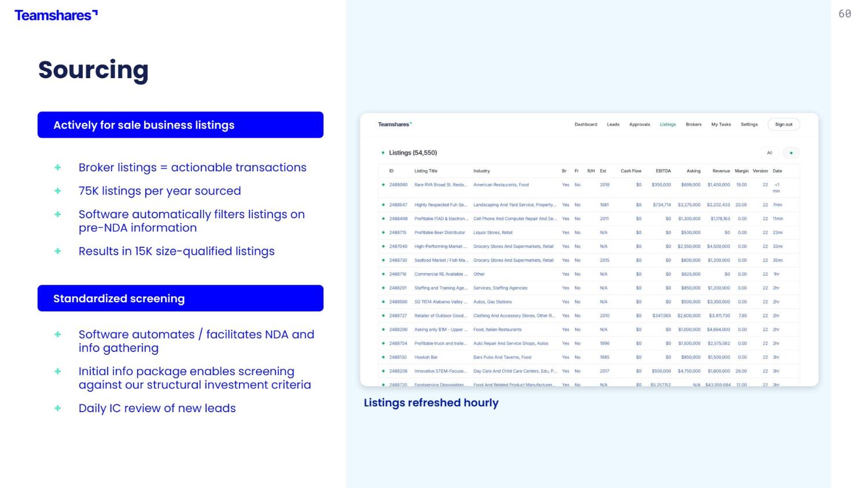Select the All filter toggle
The height and width of the screenshot is (488, 868).
click(x=769, y=153)
